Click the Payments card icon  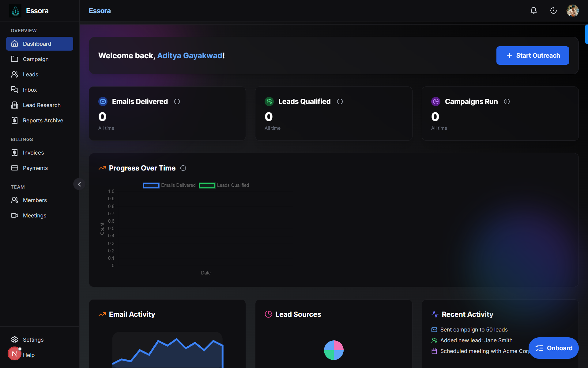[14, 168]
